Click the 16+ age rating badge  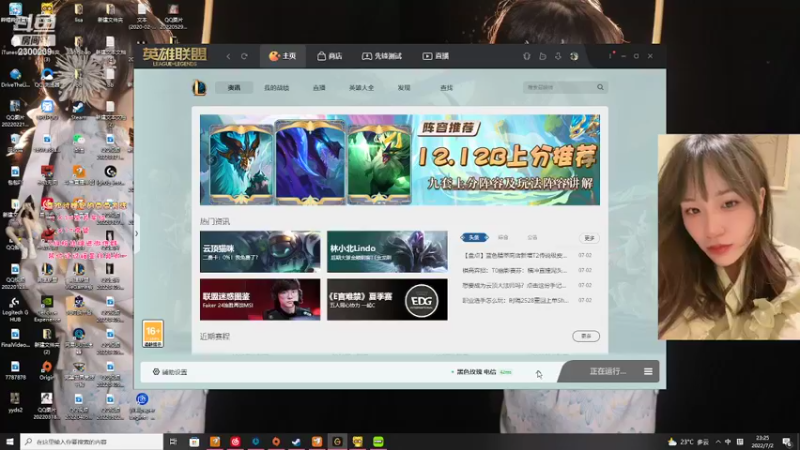click(x=153, y=334)
